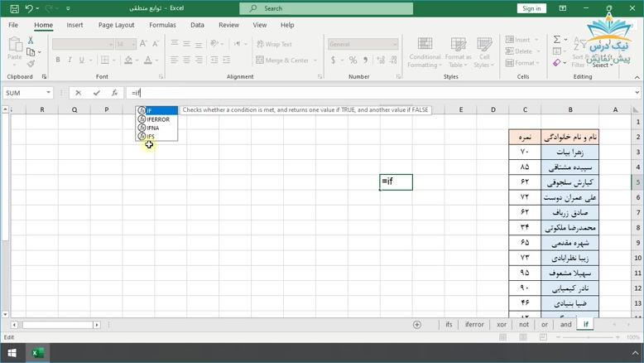Cancel the formula entry with X icon
Image resolution: width=644 pixels, height=363 pixels.
(79, 93)
